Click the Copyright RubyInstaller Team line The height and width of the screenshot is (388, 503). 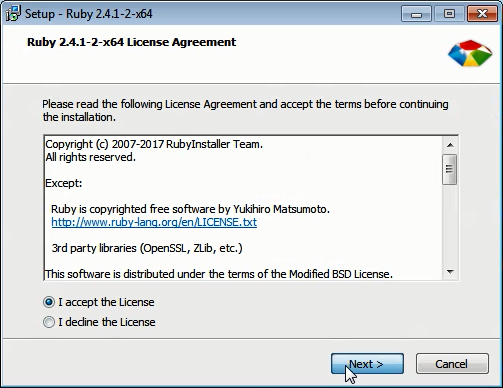[154, 144]
